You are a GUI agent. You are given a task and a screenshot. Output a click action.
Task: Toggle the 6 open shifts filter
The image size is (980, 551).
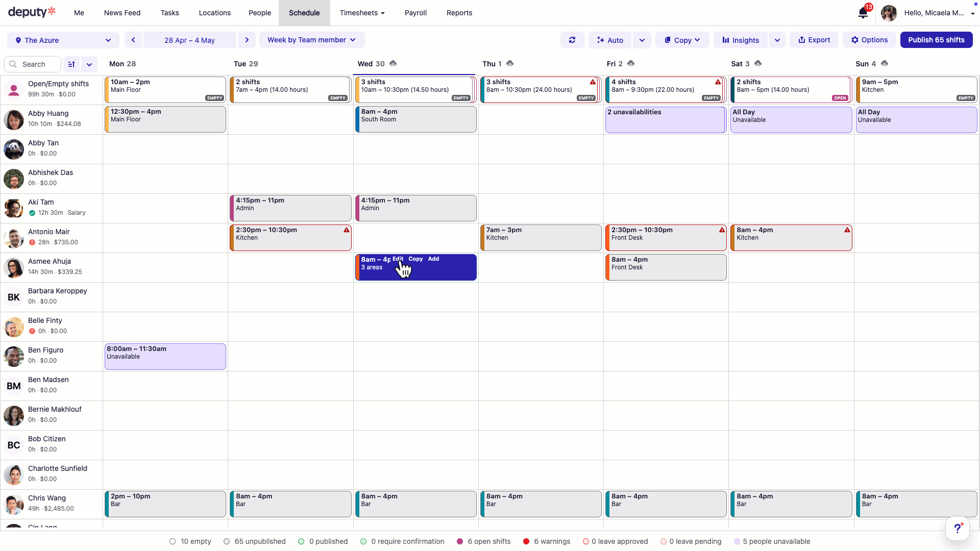coord(484,541)
